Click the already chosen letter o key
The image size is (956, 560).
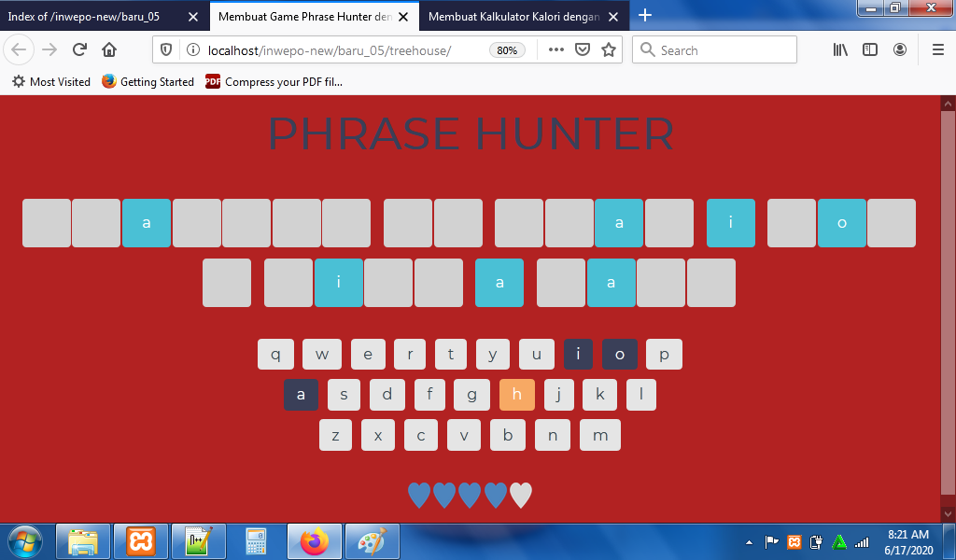coord(620,354)
